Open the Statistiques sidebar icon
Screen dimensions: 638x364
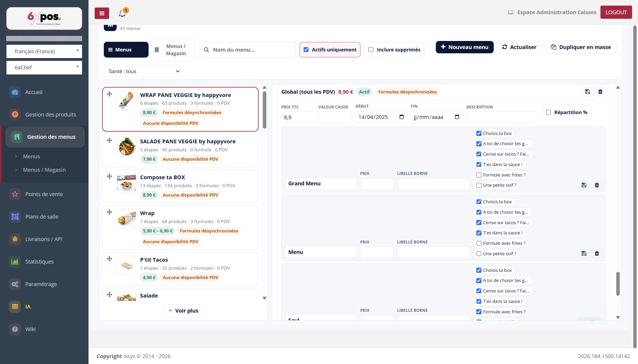coord(15,262)
